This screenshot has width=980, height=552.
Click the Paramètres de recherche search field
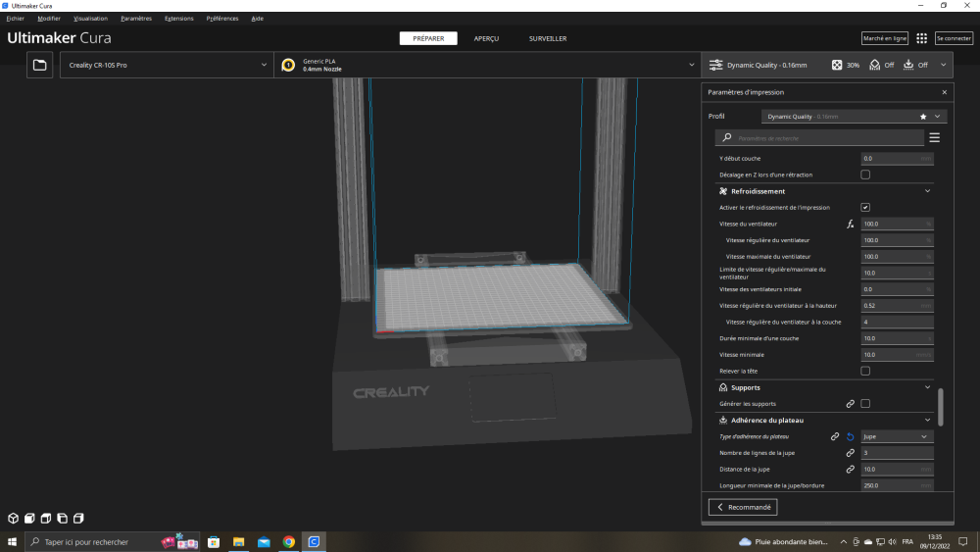coord(819,138)
